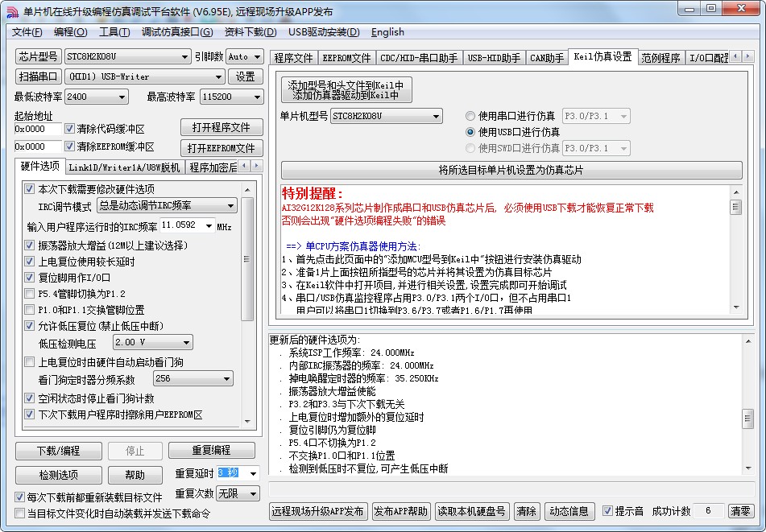Viewport: 766px width, 532px height.
Task: Click the STC-ISP app icon in title bar
Action: [12, 12]
